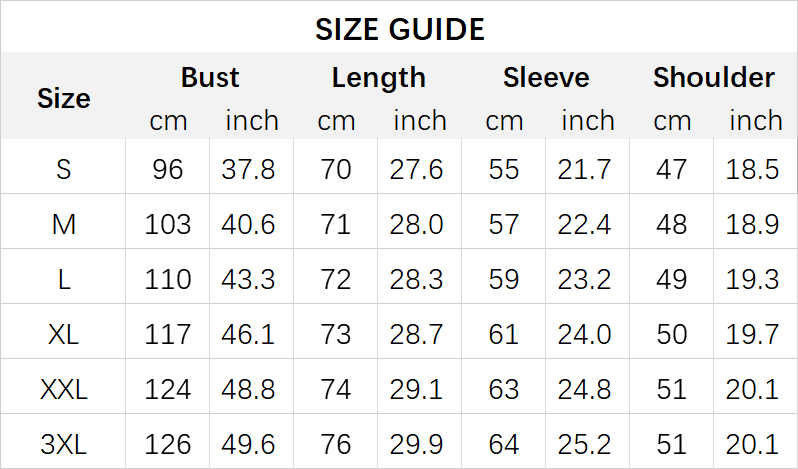Click the 110 cm bust cell
Screen dimensions: 798x469
168,279
